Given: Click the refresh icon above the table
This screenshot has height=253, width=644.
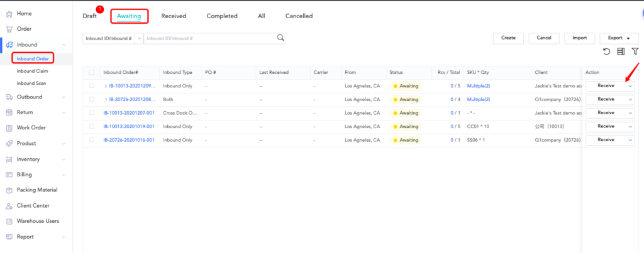Looking at the screenshot, I should point(606,51).
